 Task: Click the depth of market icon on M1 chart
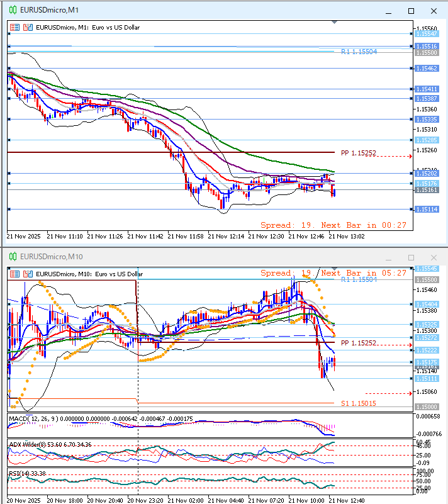(26, 28)
